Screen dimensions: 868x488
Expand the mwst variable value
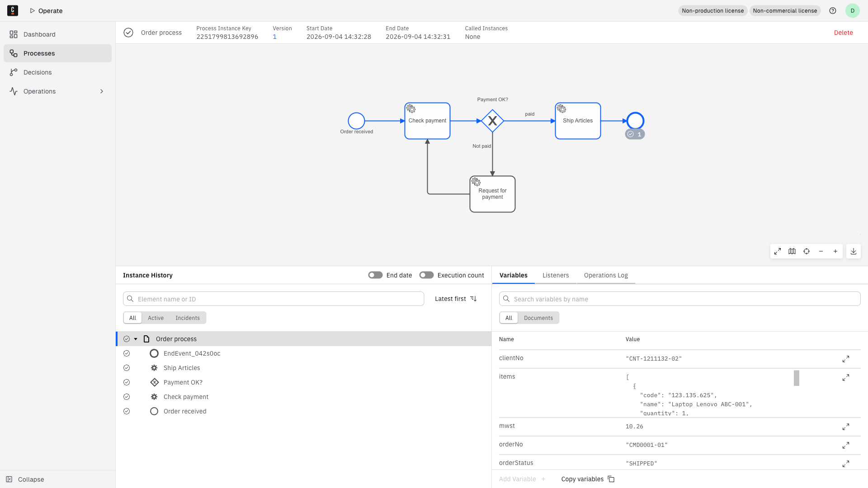coord(846,427)
